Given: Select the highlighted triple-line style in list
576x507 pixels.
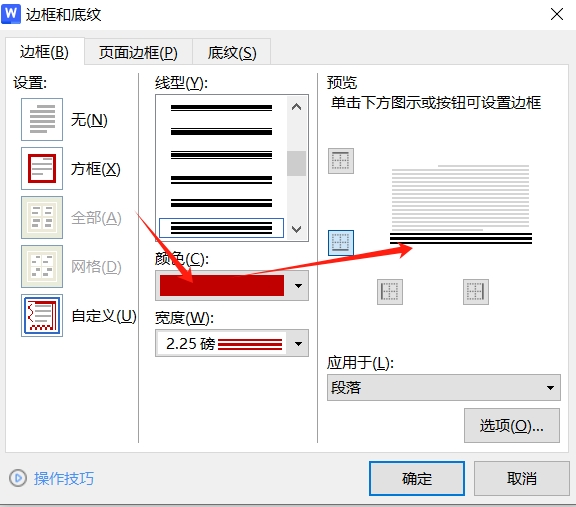Looking at the screenshot, I should pyautogui.click(x=222, y=228).
